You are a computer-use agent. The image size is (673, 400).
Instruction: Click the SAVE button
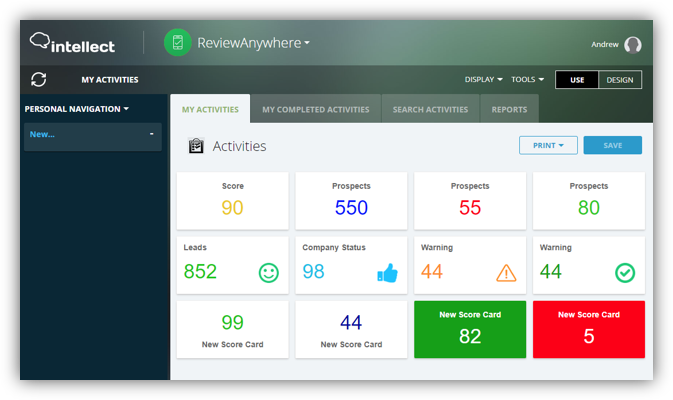click(x=612, y=146)
